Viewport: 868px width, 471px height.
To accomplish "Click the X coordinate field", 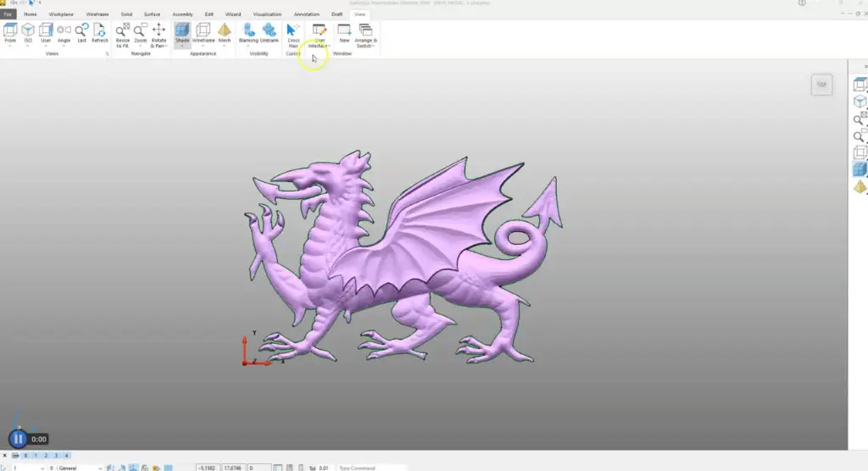I will 208,468.
